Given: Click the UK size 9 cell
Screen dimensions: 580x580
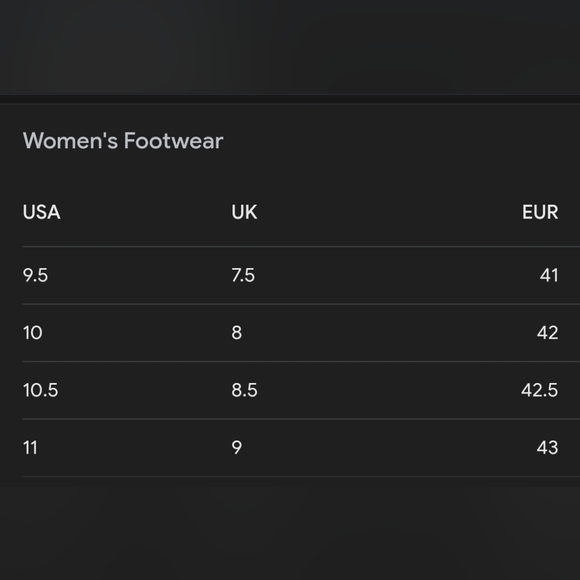Looking at the screenshot, I should (x=237, y=448).
